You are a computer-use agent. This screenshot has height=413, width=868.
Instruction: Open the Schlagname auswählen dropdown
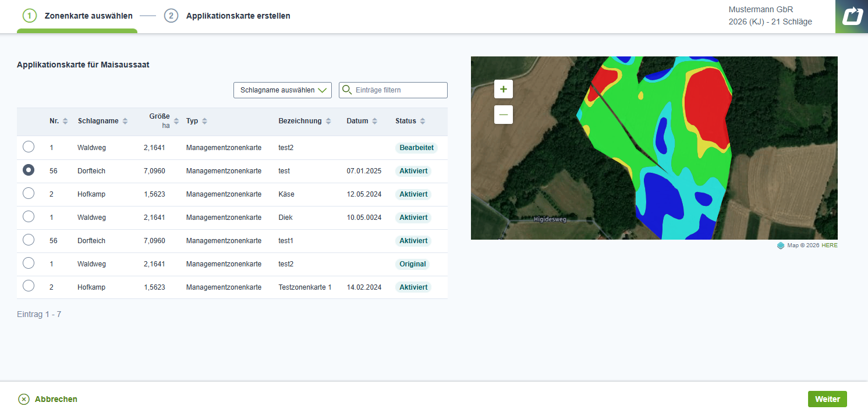pyautogui.click(x=282, y=90)
